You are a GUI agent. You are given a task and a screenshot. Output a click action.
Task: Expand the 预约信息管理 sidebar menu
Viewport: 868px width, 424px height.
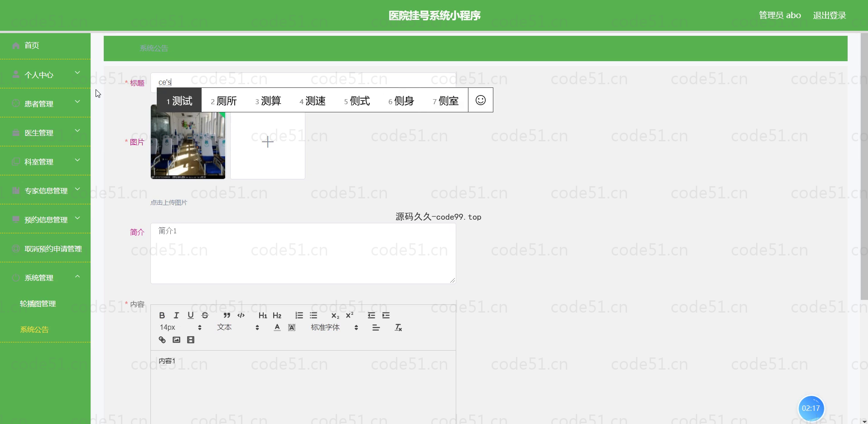pyautogui.click(x=45, y=219)
